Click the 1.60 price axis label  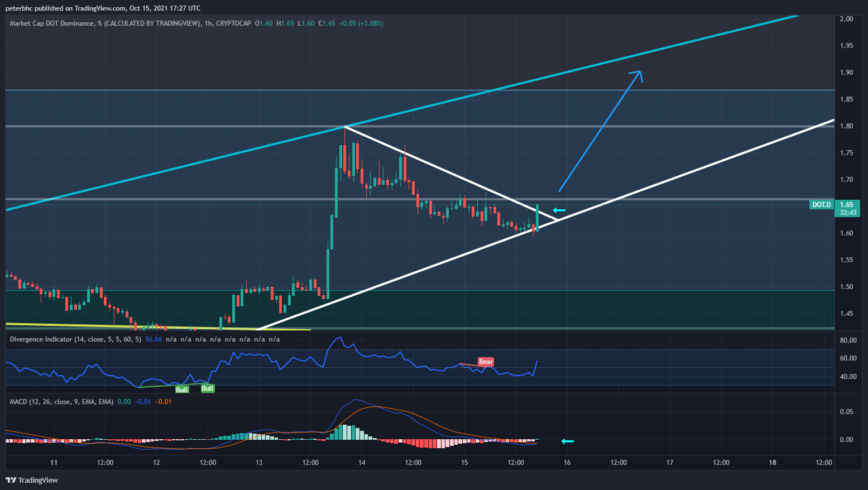(847, 233)
